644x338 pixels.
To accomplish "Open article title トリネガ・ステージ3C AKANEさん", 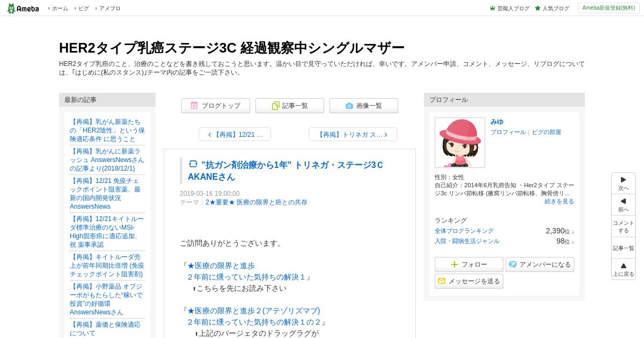I will 285,171.
